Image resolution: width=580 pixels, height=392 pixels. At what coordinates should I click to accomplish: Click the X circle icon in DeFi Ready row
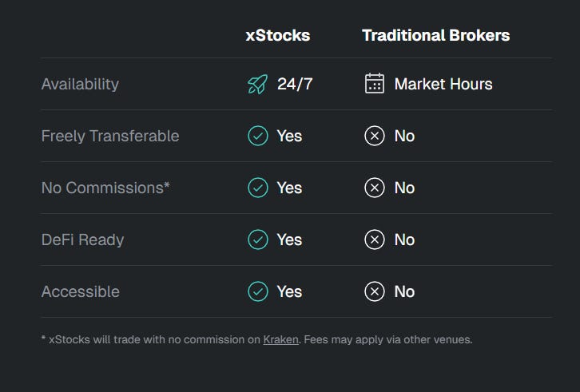coord(375,240)
